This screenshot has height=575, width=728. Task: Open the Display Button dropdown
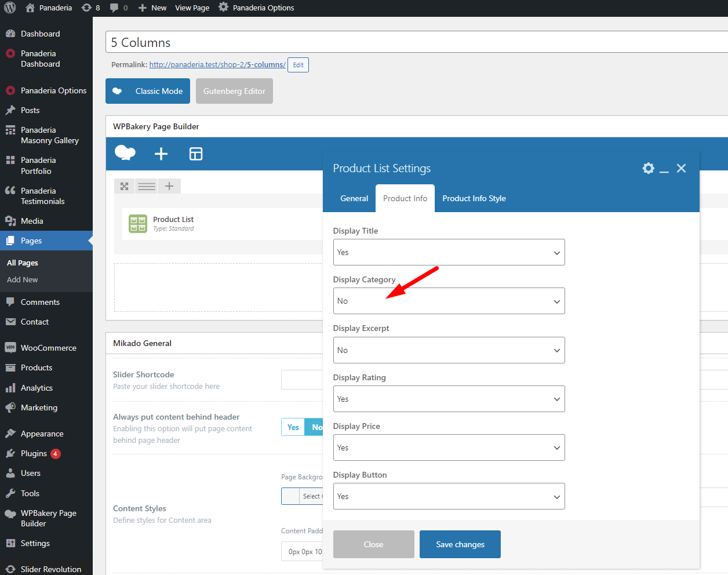coord(449,496)
